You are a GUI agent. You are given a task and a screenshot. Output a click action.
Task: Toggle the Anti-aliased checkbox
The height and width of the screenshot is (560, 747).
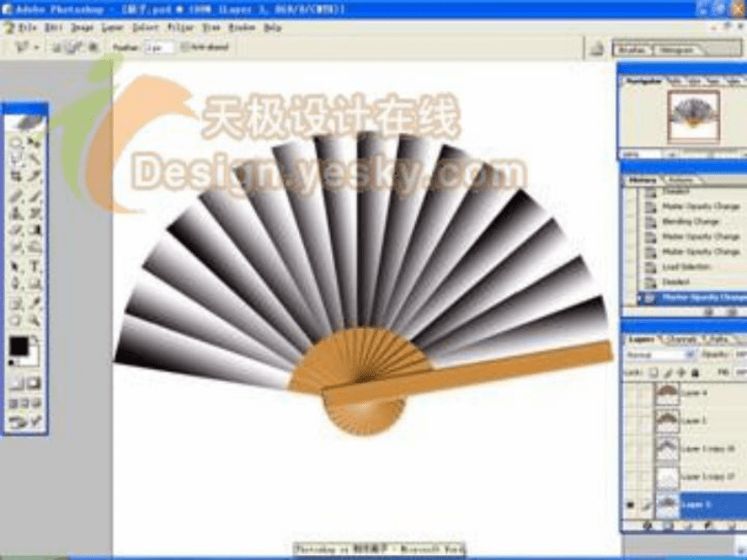click(185, 47)
